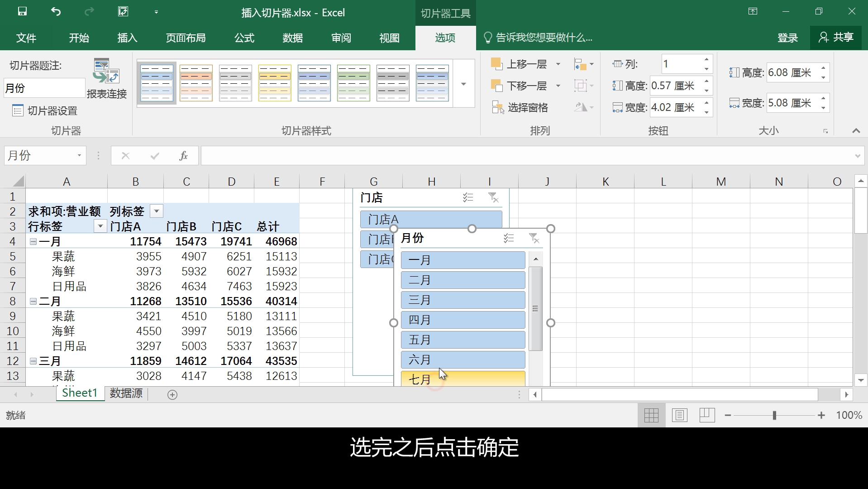This screenshot has width=868, height=489.
Task: Select Page Layout view icon in status bar
Action: coord(679,415)
